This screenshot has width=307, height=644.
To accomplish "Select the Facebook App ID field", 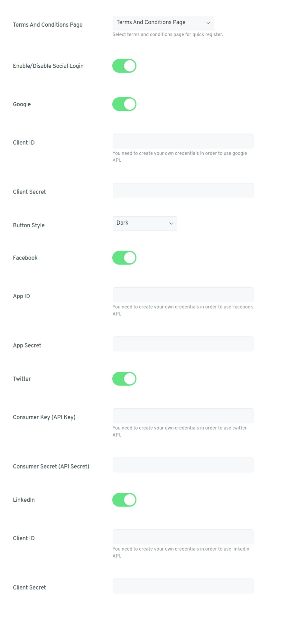I will (x=183, y=295).
